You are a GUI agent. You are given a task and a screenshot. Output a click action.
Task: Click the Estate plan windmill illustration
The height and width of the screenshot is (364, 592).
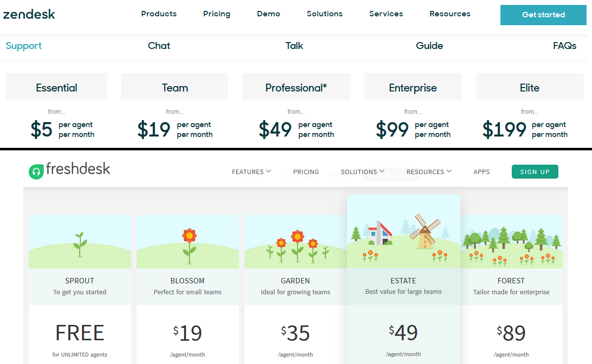pos(425,231)
